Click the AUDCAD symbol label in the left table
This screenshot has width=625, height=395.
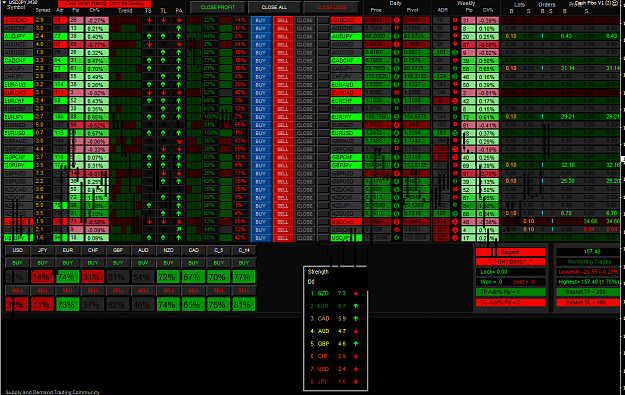[x=18, y=20]
